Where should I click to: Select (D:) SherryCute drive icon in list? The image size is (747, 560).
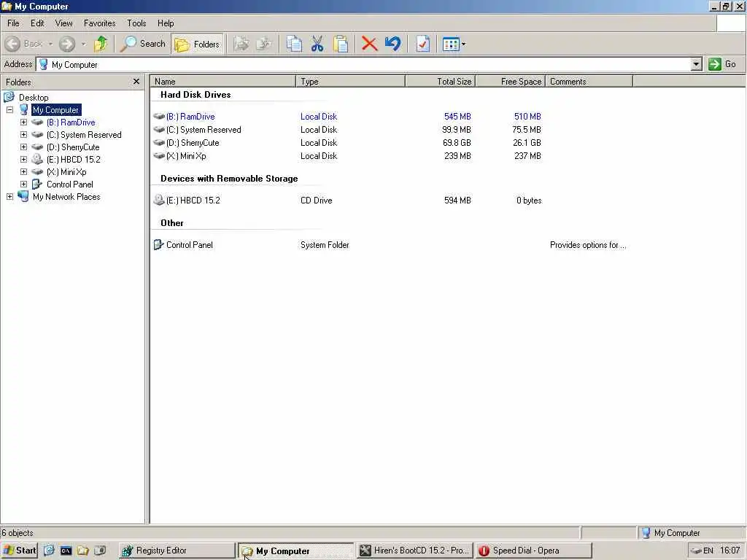[x=159, y=143]
